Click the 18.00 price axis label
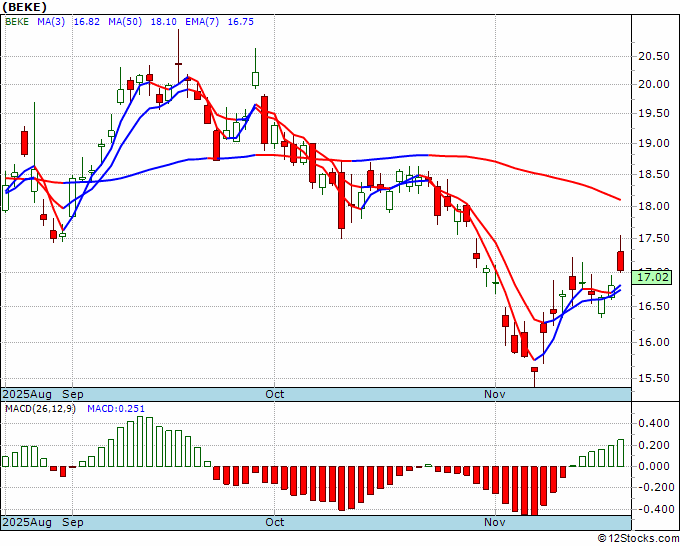 click(654, 206)
